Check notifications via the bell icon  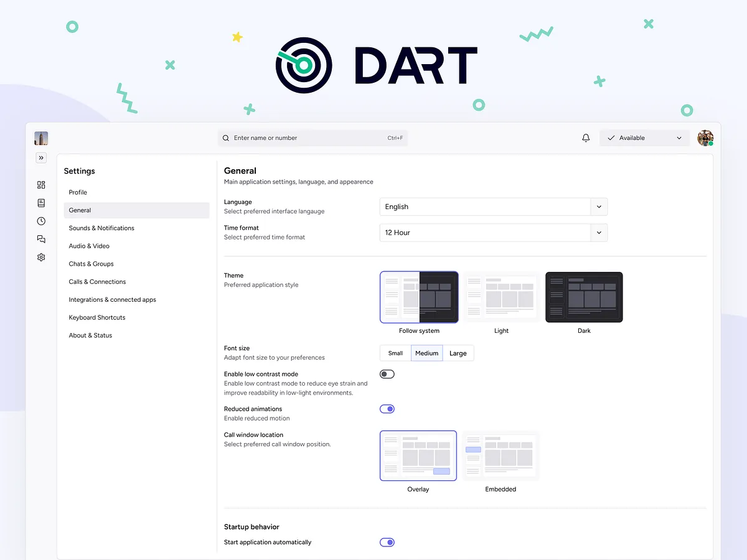click(585, 138)
